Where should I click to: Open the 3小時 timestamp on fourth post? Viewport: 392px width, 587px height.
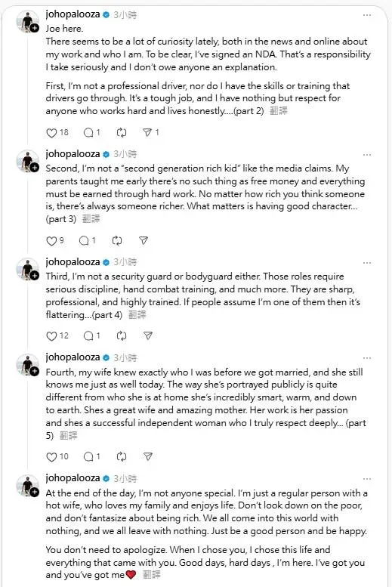coord(125,358)
